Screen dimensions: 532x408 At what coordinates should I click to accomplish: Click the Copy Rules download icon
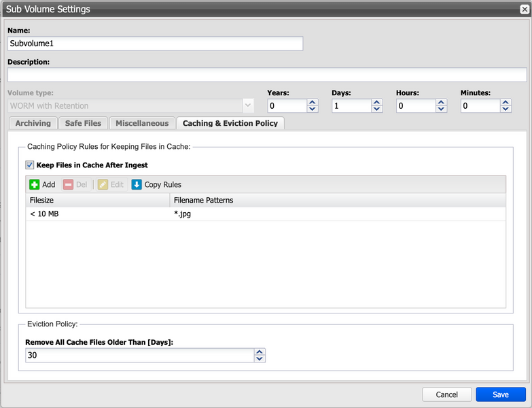click(x=137, y=184)
